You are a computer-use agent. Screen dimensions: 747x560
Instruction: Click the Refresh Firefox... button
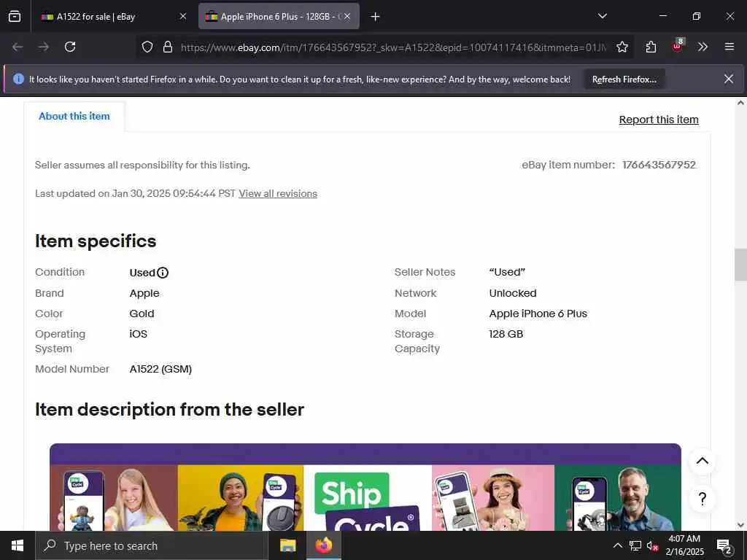coord(624,79)
